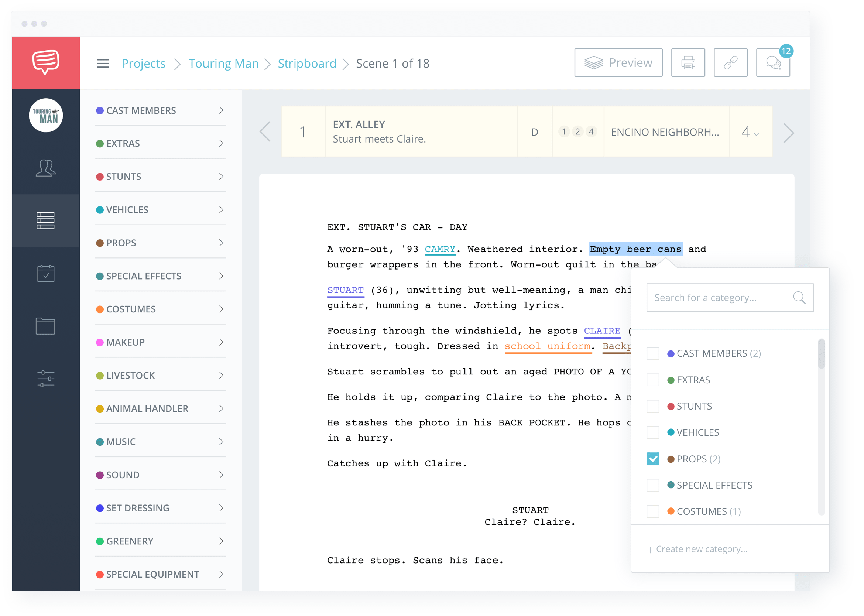Viewport: 864px width, 616px height.
Task: Open the filter/adjustments icon in sidebar
Action: (45, 379)
